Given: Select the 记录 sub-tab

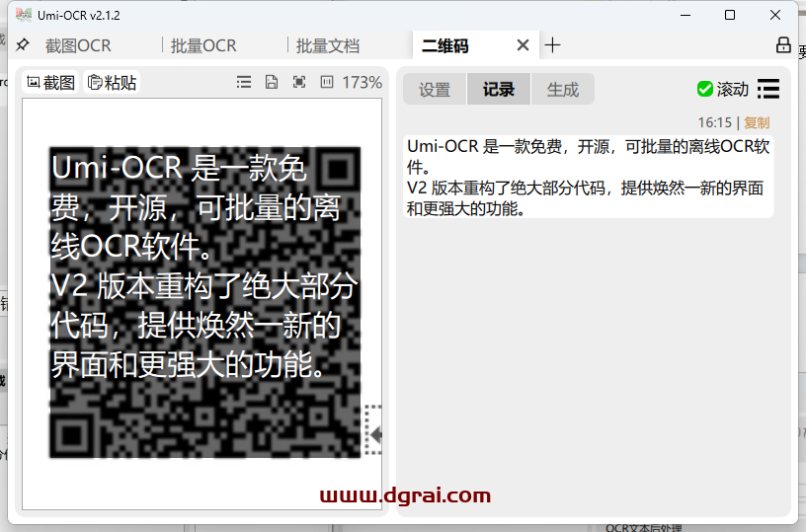Looking at the screenshot, I should click(x=499, y=90).
